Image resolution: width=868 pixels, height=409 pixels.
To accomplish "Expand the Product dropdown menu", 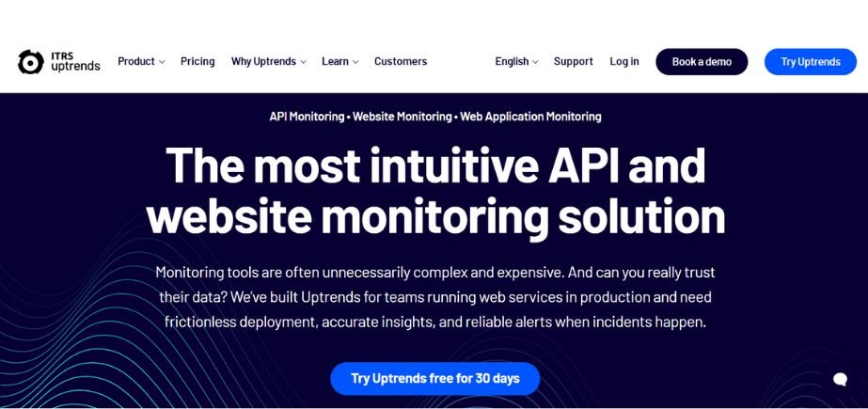I will tap(141, 61).
